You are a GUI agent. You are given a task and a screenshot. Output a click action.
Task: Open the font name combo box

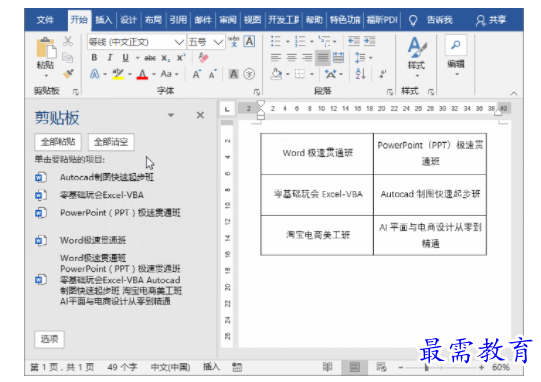(x=136, y=42)
